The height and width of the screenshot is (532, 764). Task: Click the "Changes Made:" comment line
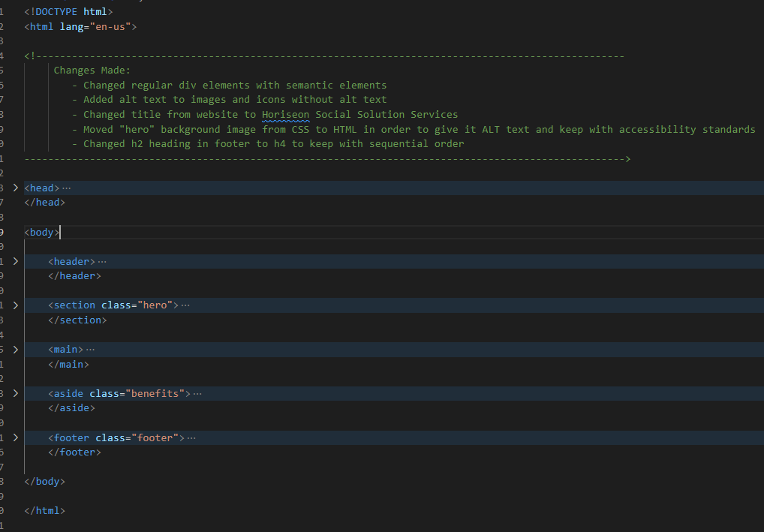point(92,71)
